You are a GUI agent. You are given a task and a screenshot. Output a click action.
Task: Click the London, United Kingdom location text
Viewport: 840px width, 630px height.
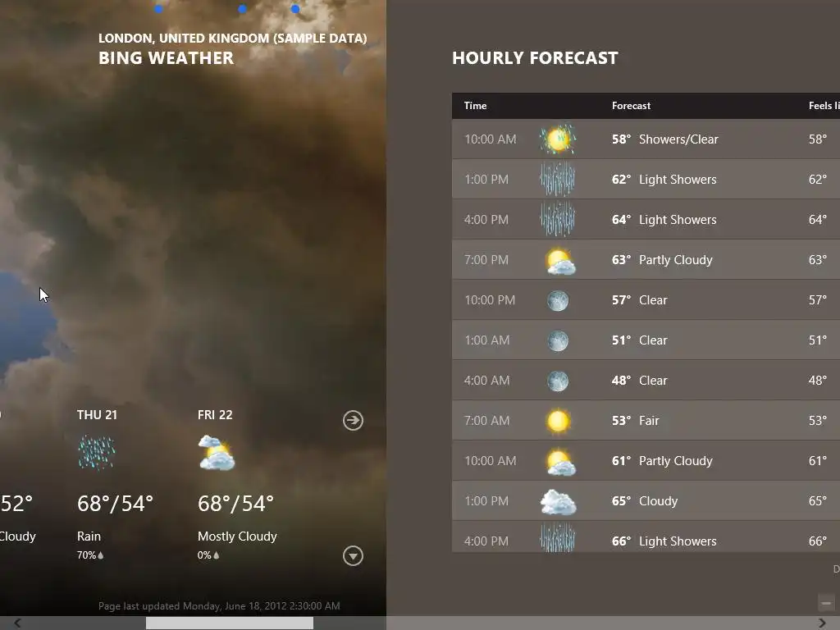[232, 38]
